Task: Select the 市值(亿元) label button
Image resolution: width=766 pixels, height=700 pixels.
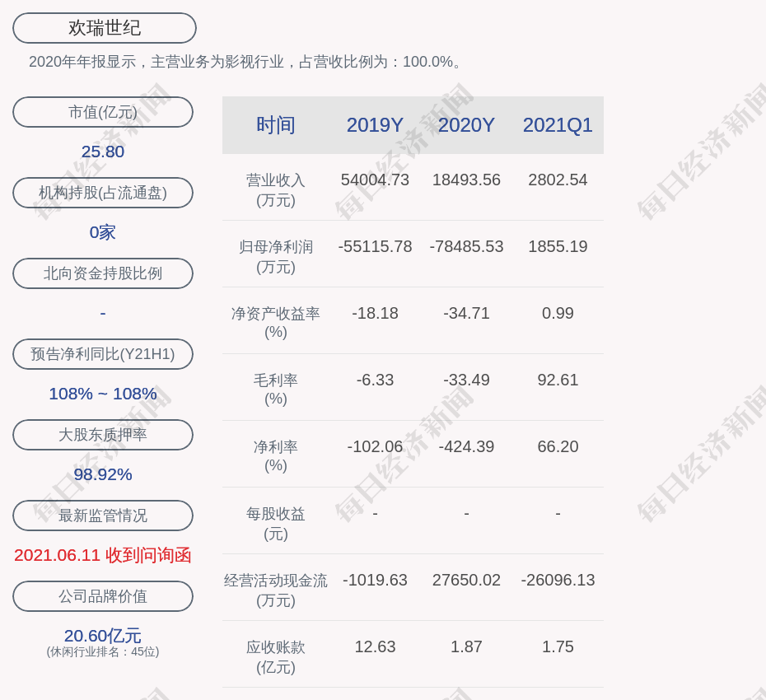Action: pyautogui.click(x=103, y=112)
